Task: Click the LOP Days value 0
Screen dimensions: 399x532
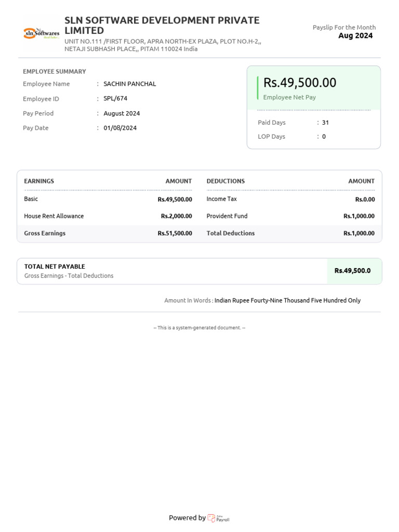Action: 324,137
